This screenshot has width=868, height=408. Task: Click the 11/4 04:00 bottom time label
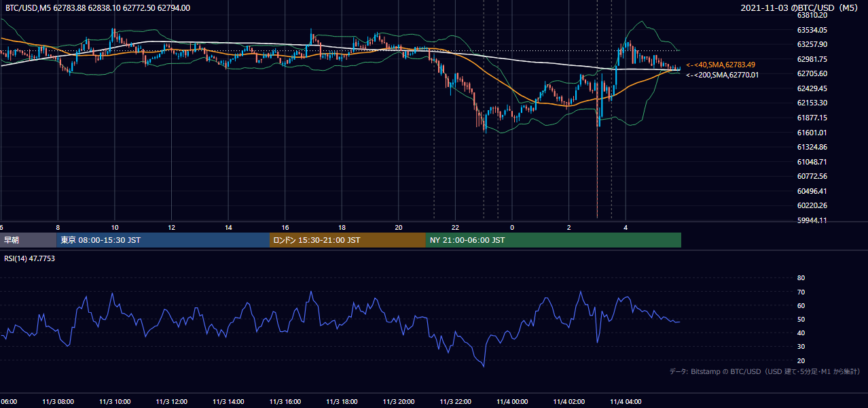(626, 402)
